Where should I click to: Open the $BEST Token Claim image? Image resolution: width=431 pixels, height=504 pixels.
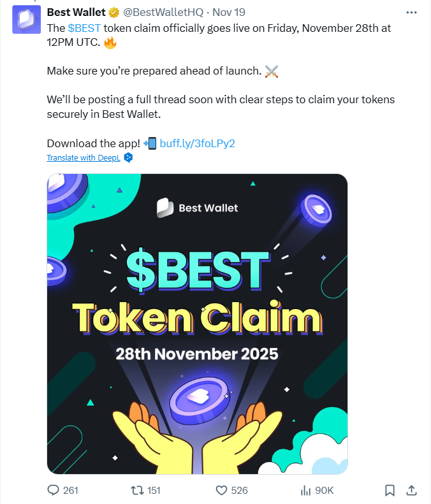(x=197, y=324)
